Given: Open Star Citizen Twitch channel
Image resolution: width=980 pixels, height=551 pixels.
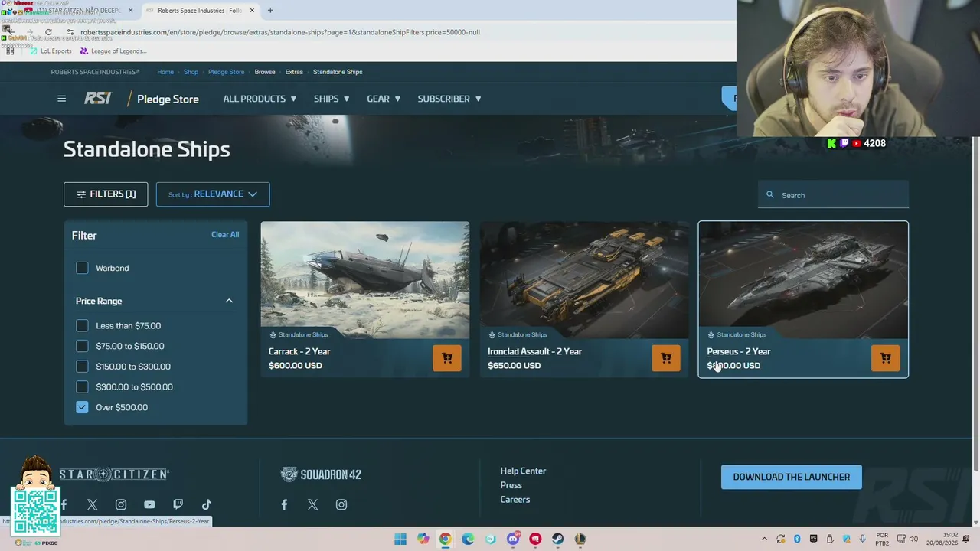Looking at the screenshot, I should coord(178,505).
